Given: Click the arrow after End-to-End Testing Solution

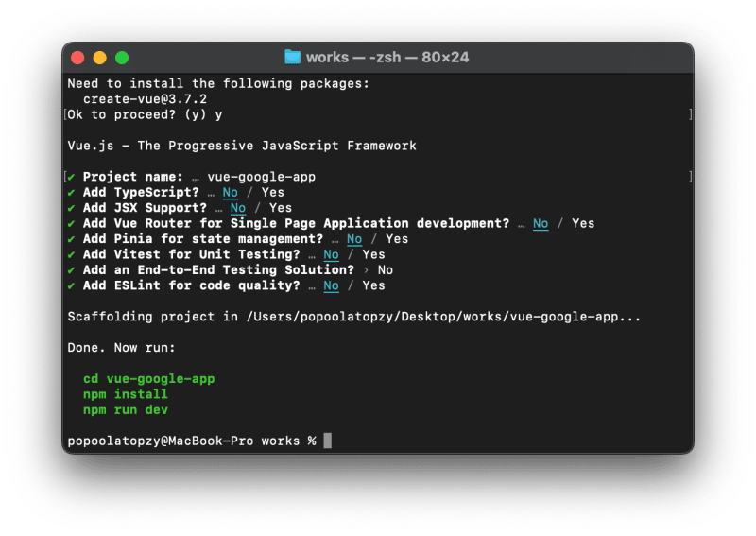Looking at the screenshot, I should [x=366, y=270].
